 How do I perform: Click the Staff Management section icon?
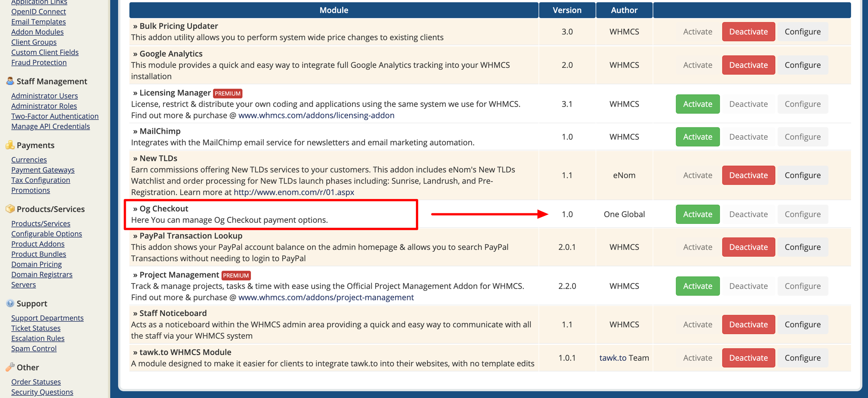pyautogui.click(x=10, y=81)
